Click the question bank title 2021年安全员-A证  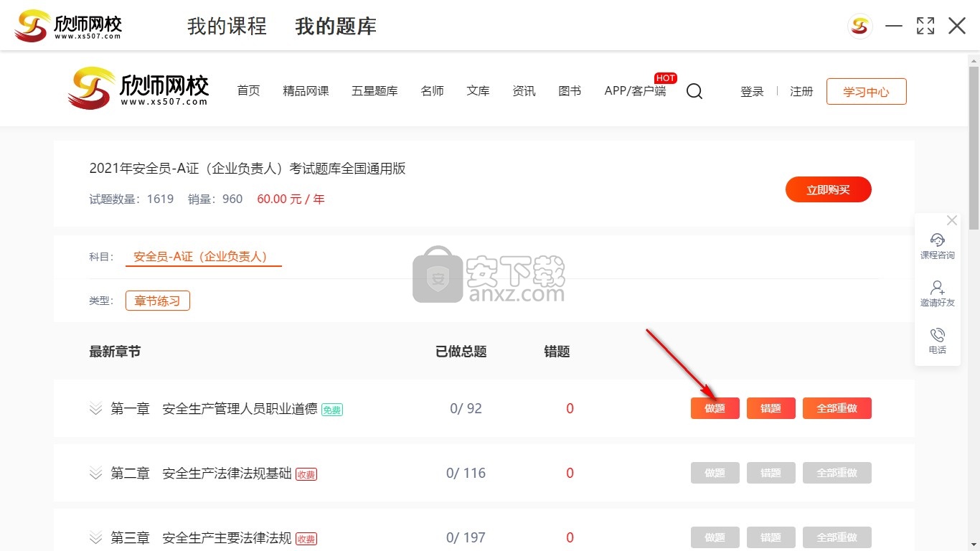click(x=248, y=169)
